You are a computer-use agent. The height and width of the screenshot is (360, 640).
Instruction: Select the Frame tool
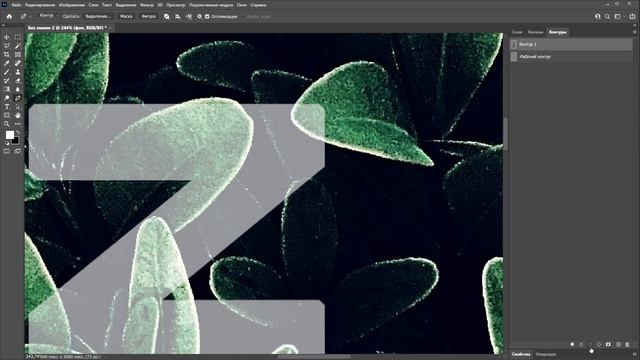coord(18,54)
